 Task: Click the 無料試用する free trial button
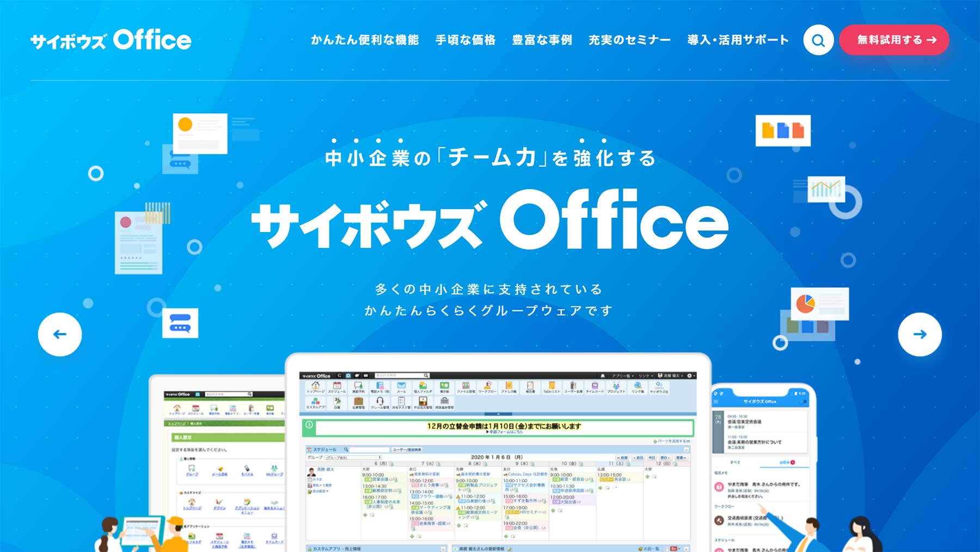[x=894, y=40]
